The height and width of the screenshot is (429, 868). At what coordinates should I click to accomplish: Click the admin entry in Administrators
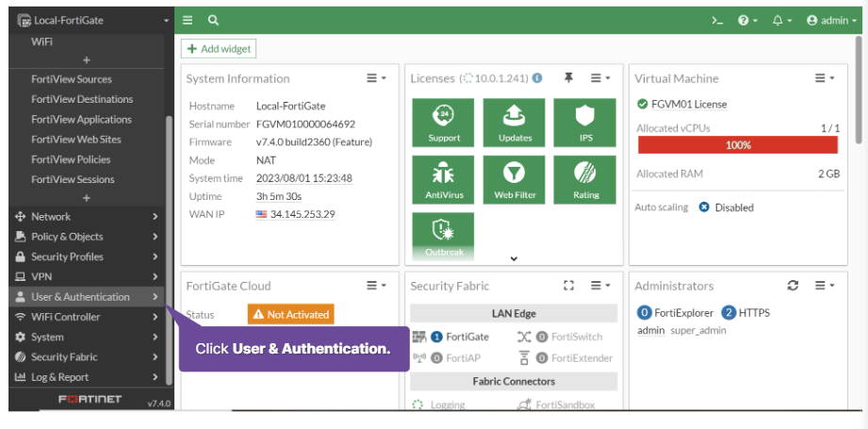coord(650,330)
